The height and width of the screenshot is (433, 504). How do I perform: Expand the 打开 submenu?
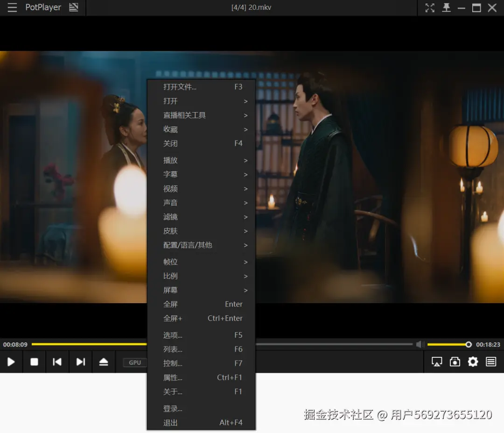[x=202, y=101]
